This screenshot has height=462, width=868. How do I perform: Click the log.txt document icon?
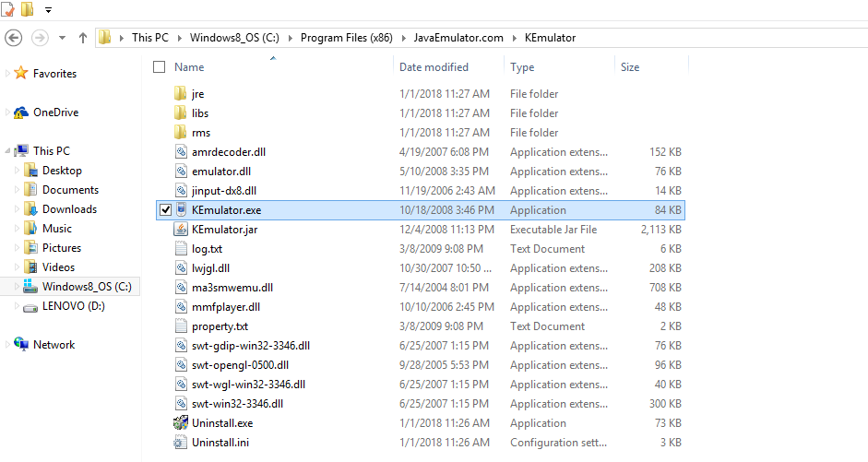coord(181,249)
